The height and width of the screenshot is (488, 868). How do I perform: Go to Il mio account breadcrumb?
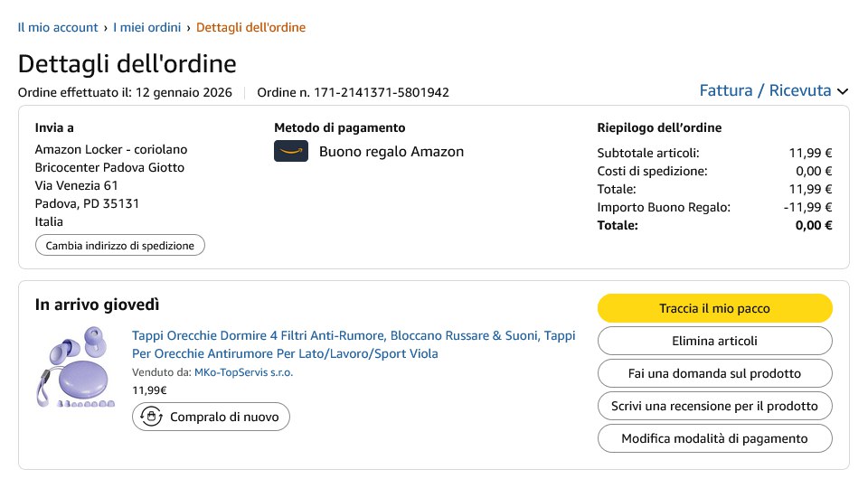coord(58,27)
